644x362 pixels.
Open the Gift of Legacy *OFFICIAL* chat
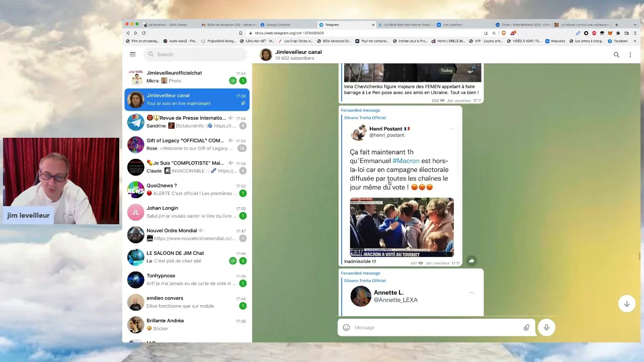[x=187, y=144]
